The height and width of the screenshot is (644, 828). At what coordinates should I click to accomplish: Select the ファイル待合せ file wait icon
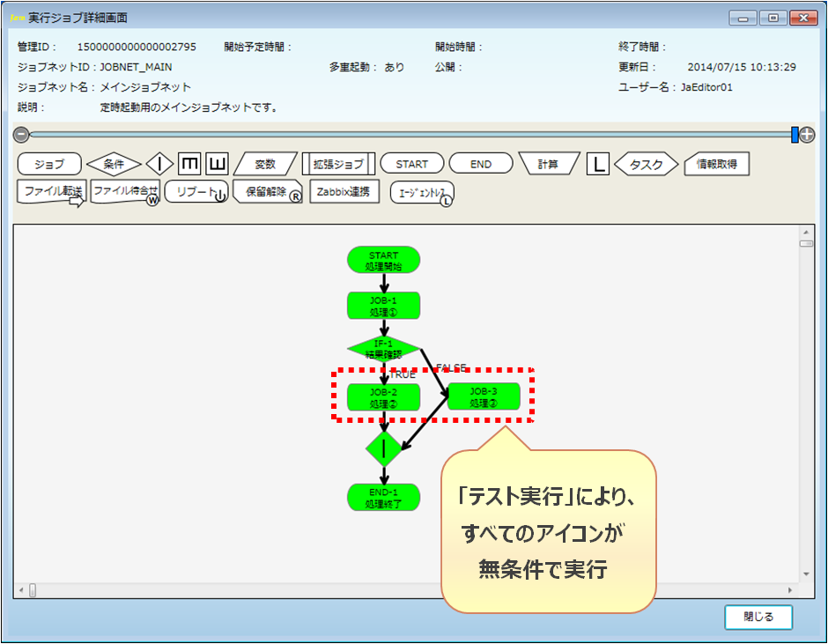(125, 192)
